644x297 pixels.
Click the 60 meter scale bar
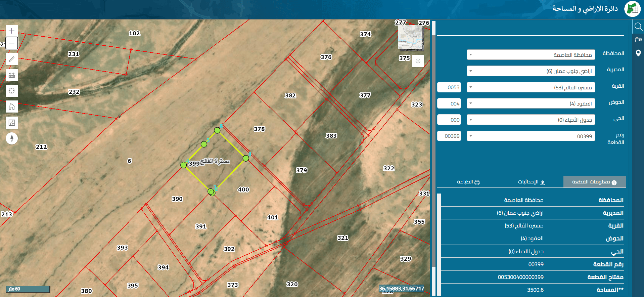28,289
